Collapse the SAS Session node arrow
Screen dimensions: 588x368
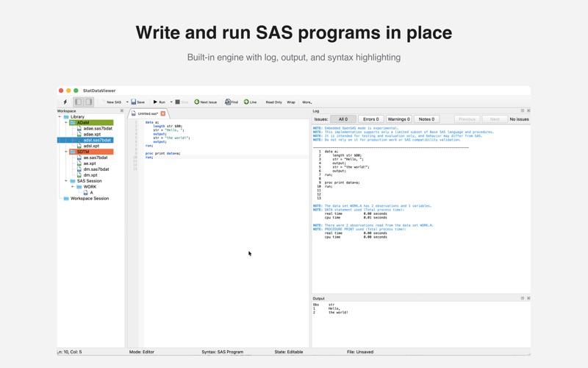tap(66, 181)
